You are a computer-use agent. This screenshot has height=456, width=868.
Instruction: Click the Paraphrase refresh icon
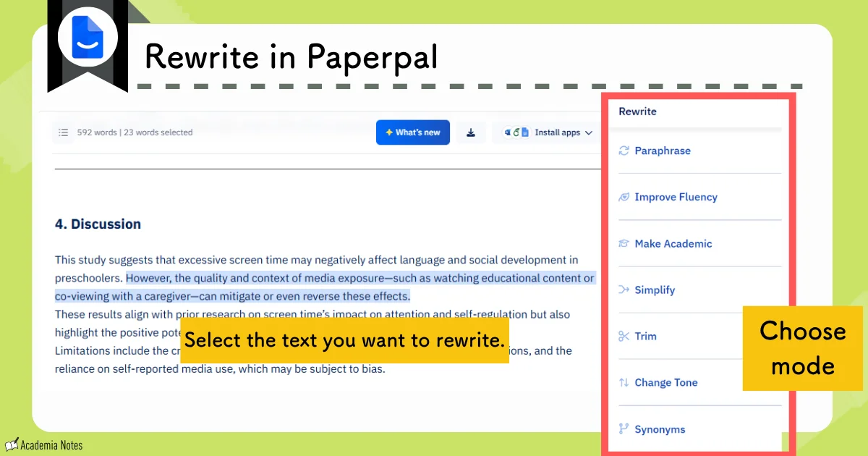point(624,151)
